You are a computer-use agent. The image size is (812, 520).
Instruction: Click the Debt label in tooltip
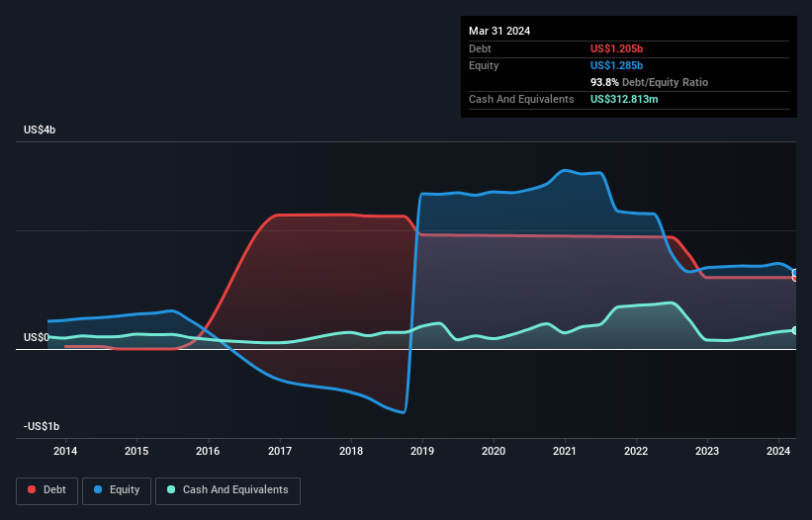480,48
